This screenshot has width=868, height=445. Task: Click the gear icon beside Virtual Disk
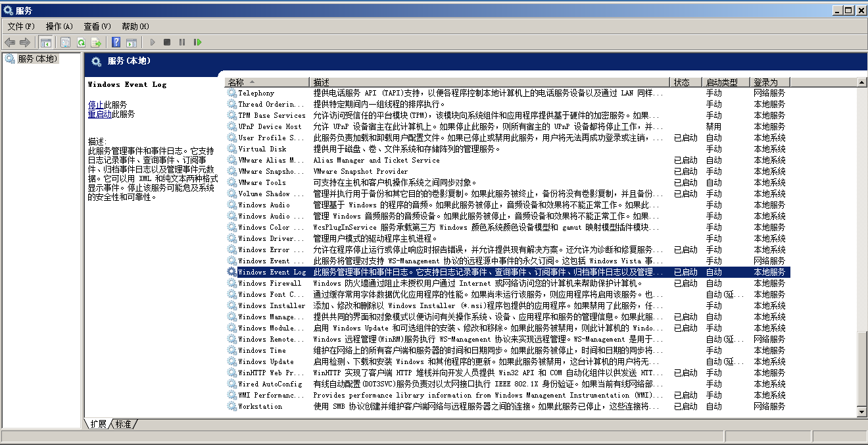pos(231,149)
